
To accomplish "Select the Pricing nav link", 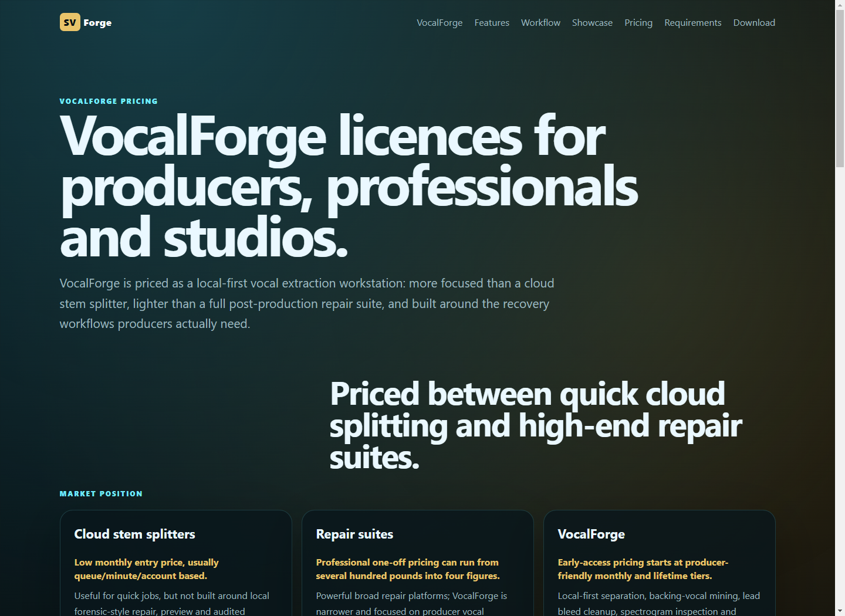I will click(x=638, y=22).
